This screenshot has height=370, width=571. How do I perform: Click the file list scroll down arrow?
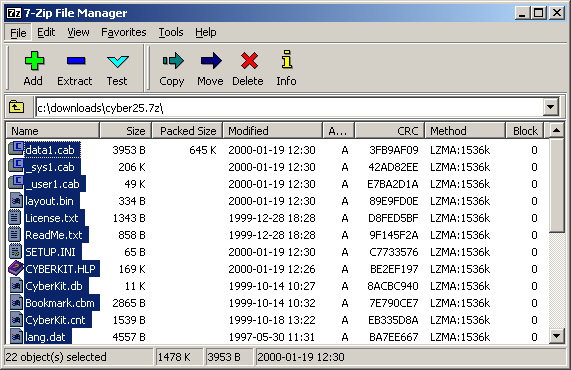pyautogui.click(x=556, y=335)
